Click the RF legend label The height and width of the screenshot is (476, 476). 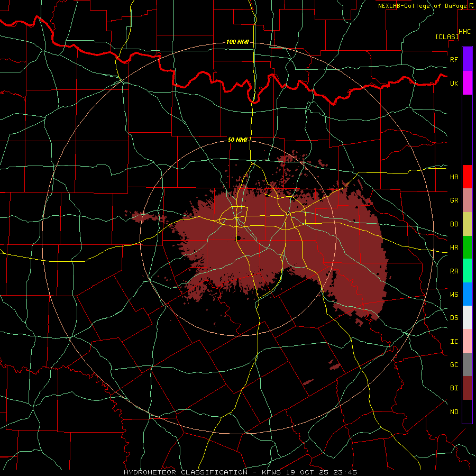(x=454, y=59)
